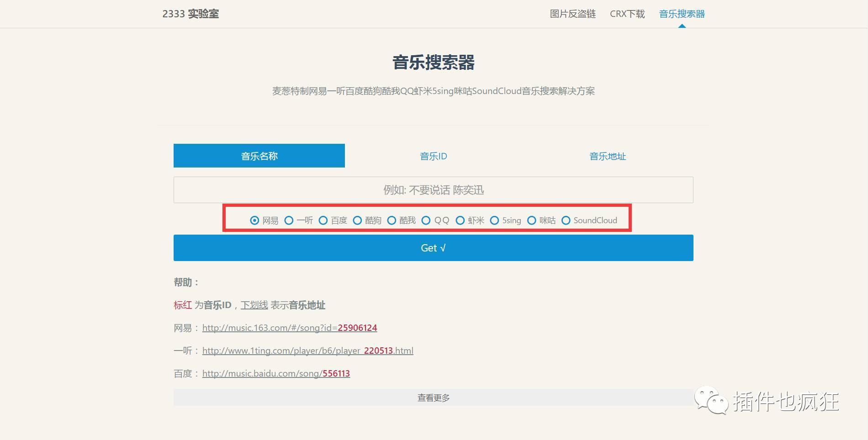Pick the QQ source option
868x440 pixels.
(426, 220)
